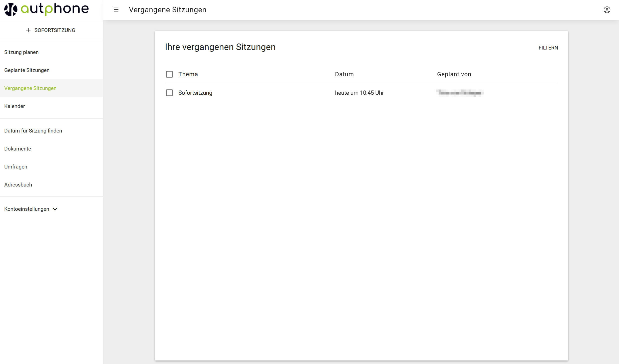Expand the Kontoeinstellungen chevron
The image size is (619, 364).
[55, 209]
